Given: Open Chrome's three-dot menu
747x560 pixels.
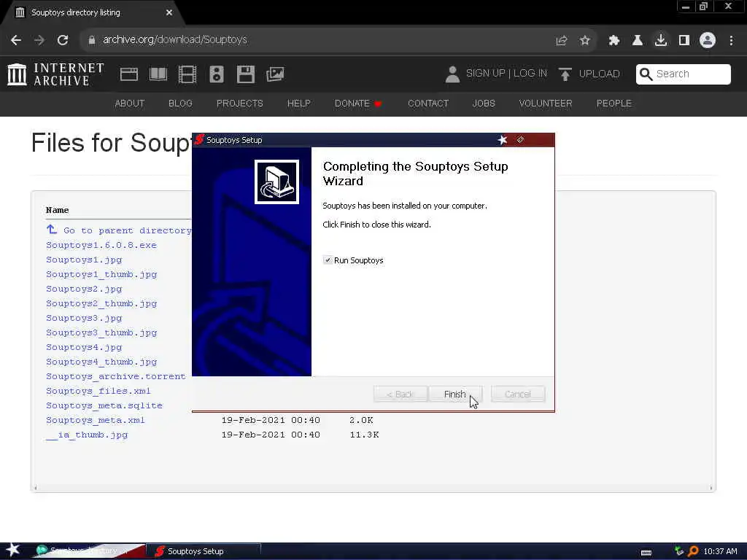Looking at the screenshot, I should click(x=731, y=41).
